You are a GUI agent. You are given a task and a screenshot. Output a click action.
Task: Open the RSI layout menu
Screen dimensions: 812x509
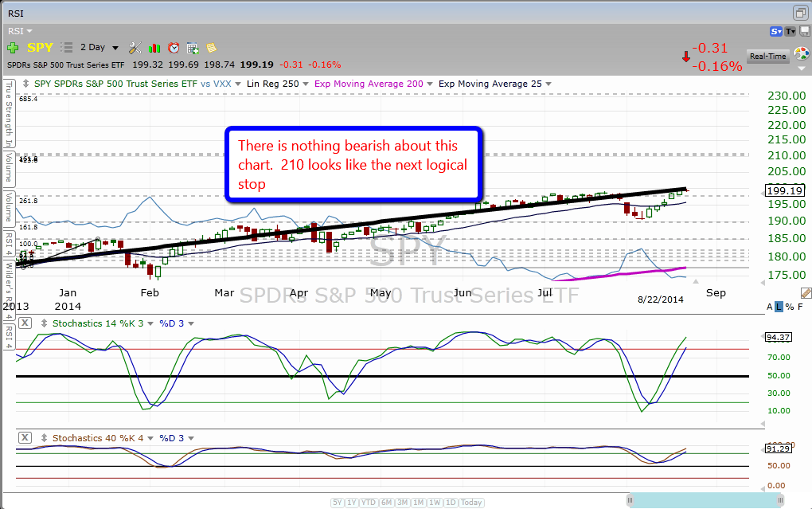point(21,31)
